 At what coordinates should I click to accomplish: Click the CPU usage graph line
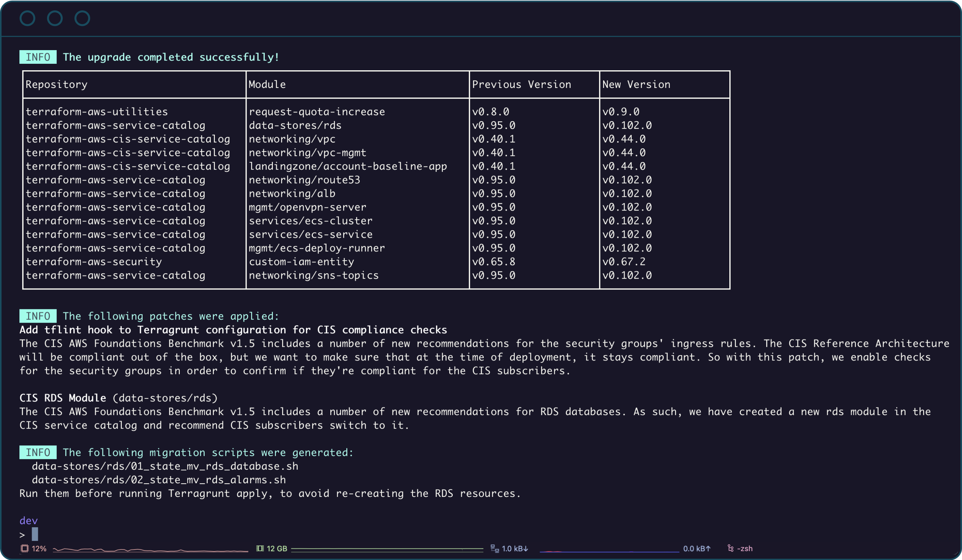point(150,550)
